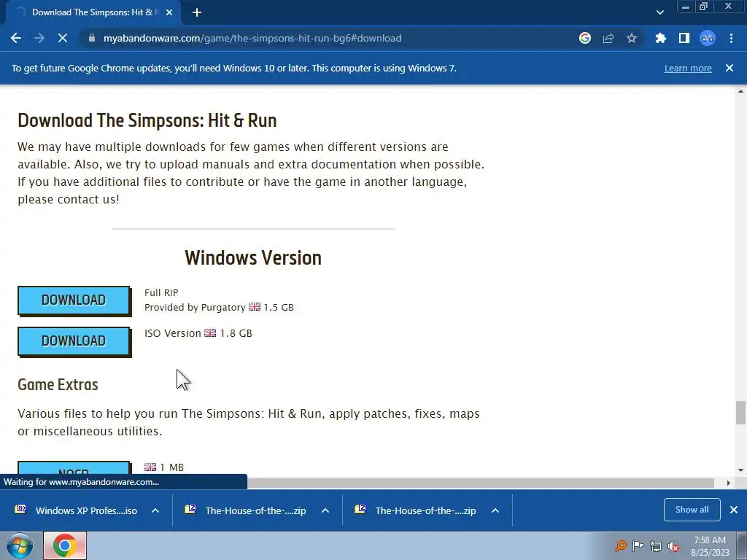Click the muted volume tray icon
747x560 pixels.
pyautogui.click(x=673, y=546)
